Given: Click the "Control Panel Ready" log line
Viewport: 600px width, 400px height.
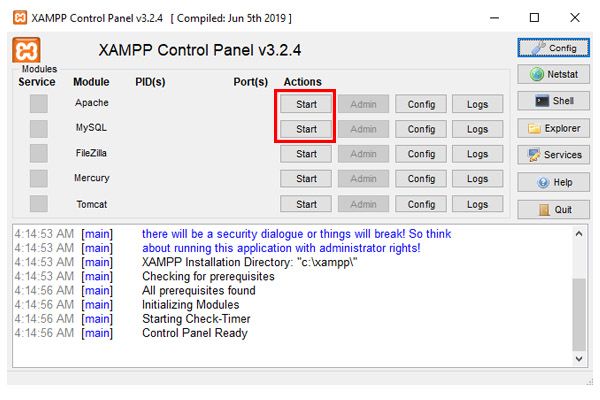Looking at the screenshot, I should [x=195, y=333].
